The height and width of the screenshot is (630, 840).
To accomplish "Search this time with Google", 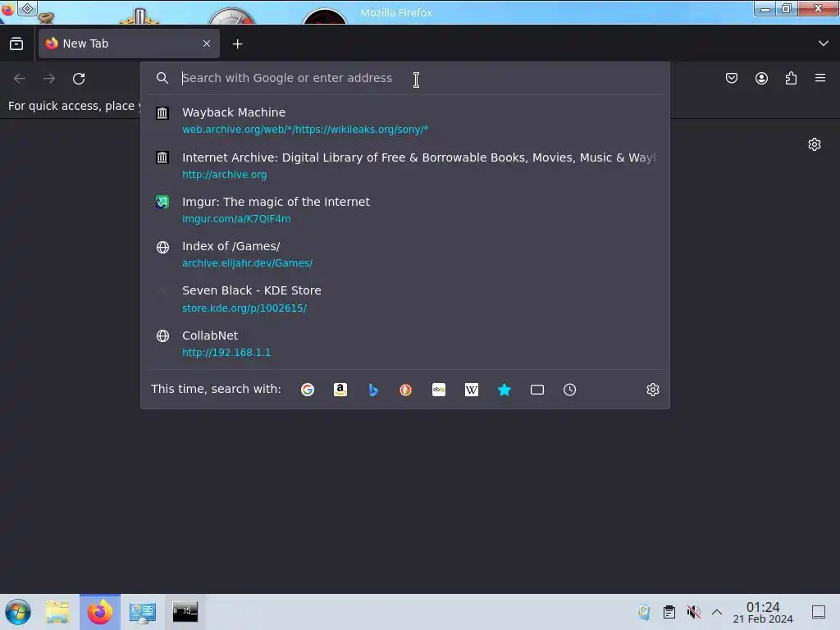I will pyautogui.click(x=308, y=390).
